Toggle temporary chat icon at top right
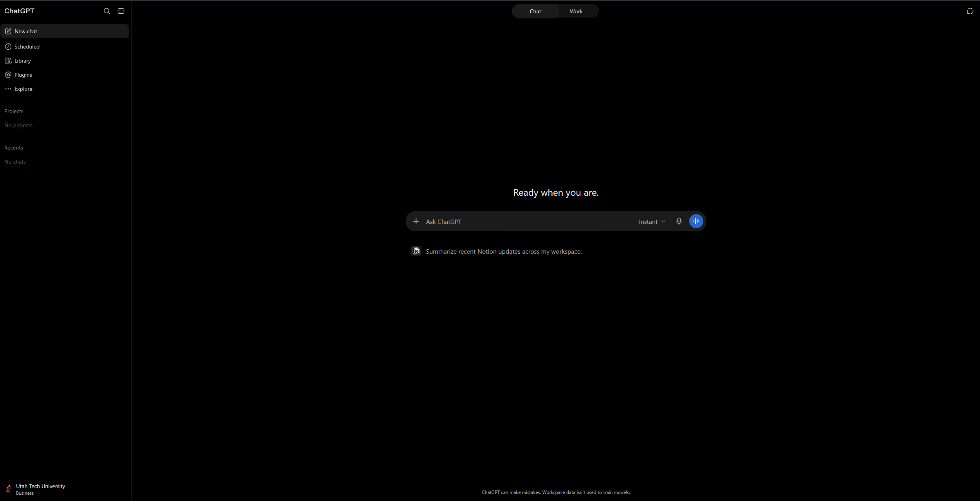 click(970, 11)
